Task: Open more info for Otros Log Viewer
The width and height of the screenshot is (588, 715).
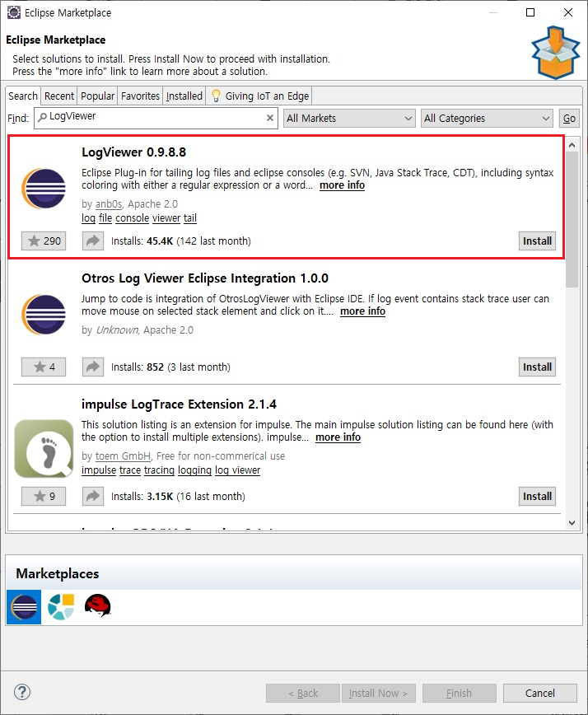Action: click(x=363, y=311)
